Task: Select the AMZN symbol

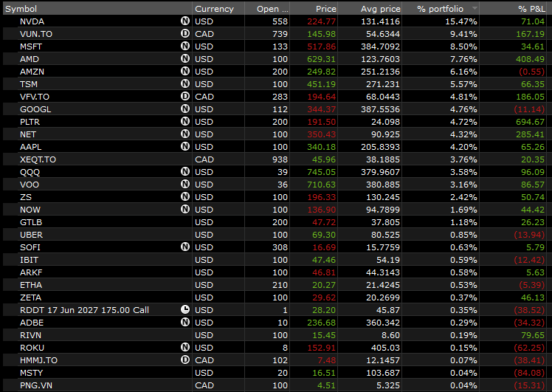Action: 32,72
